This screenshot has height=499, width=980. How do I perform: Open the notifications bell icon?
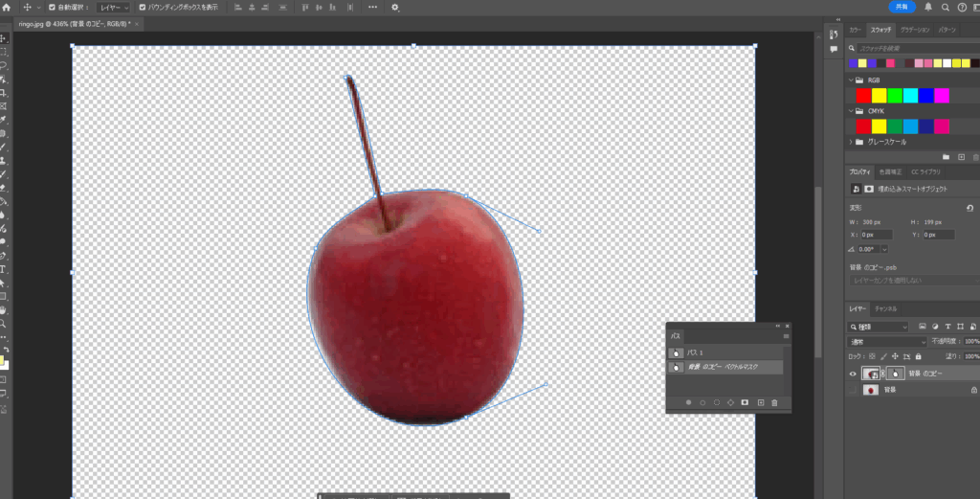pyautogui.click(x=928, y=7)
